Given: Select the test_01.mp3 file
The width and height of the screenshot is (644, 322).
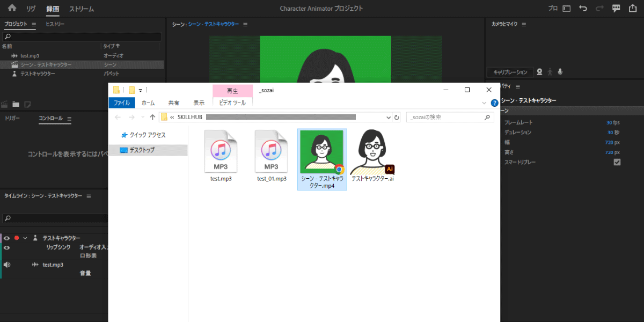Looking at the screenshot, I should pyautogui.click(x=272, y=156).
